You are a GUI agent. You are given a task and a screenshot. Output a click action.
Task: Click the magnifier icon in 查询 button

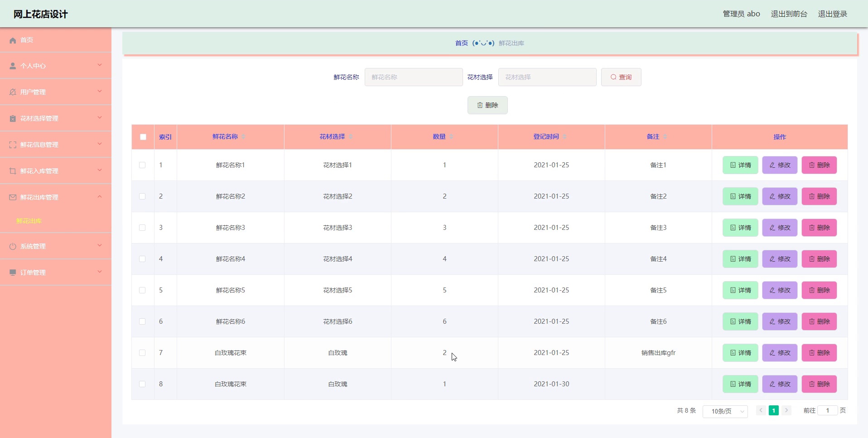pyautogui.click(x=612, y=77)
